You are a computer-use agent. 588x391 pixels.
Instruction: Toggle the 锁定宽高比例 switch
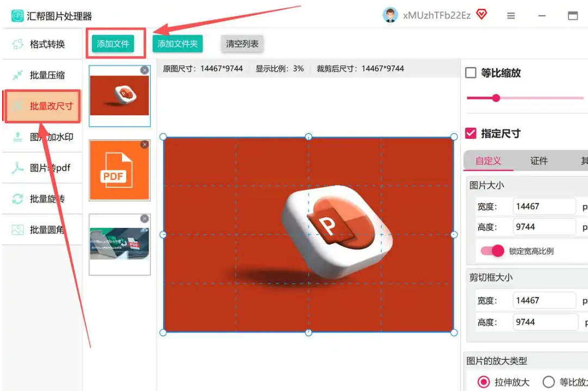coord(492,251)
